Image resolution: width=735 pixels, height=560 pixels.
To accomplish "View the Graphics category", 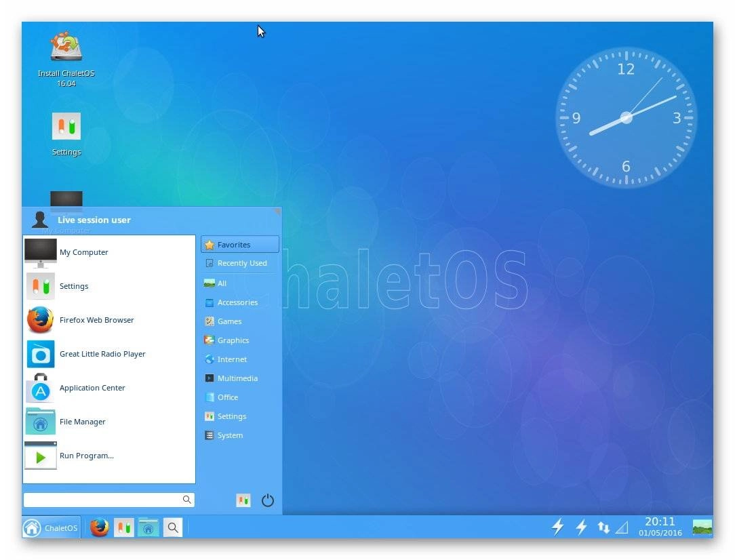I will [240, 340].
